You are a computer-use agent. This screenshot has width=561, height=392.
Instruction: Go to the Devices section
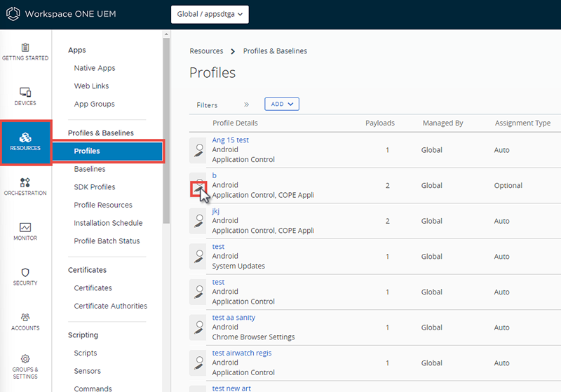point(25,97)
